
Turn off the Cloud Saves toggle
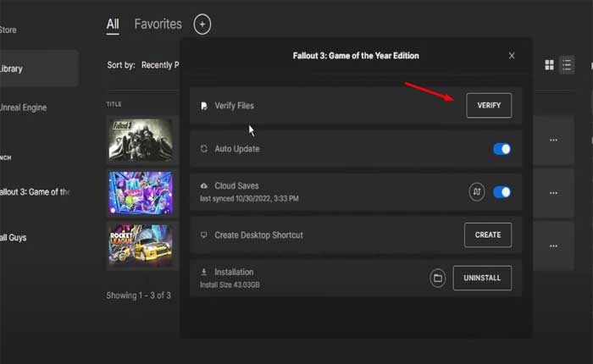pyautogui.click(x=502, y=192)
